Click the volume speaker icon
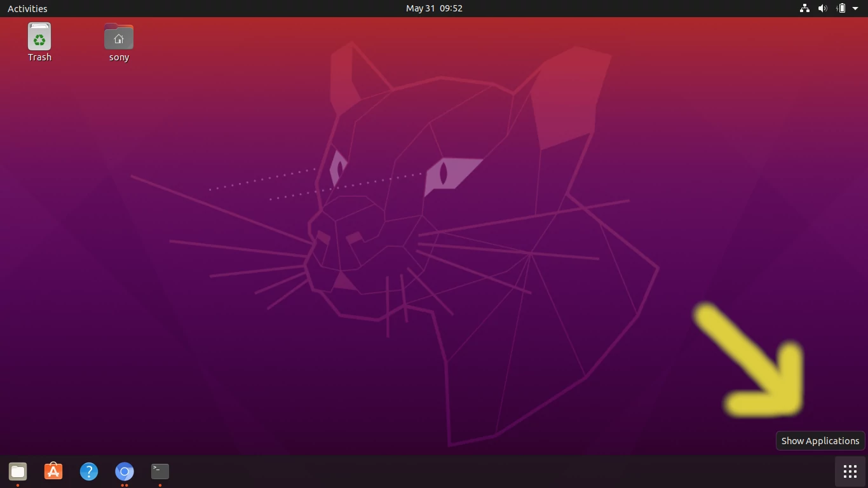 (x=823, y=8)
